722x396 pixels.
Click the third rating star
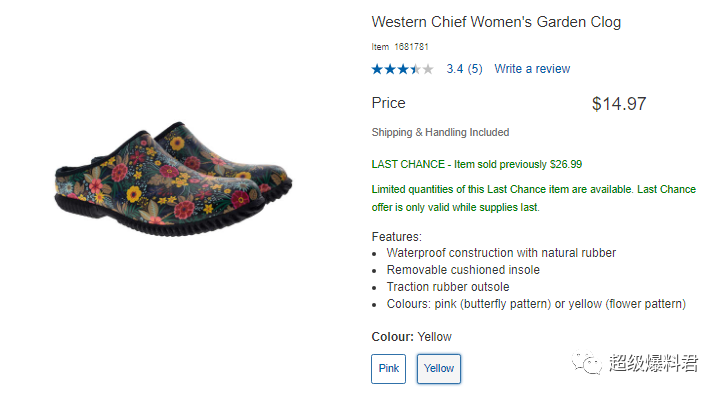point(403,69)
